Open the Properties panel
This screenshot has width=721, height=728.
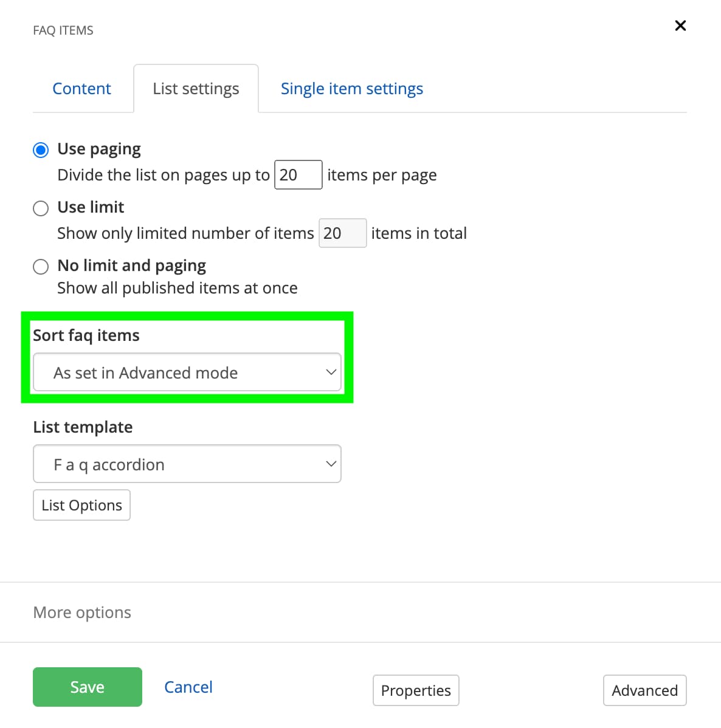(416, 690)
